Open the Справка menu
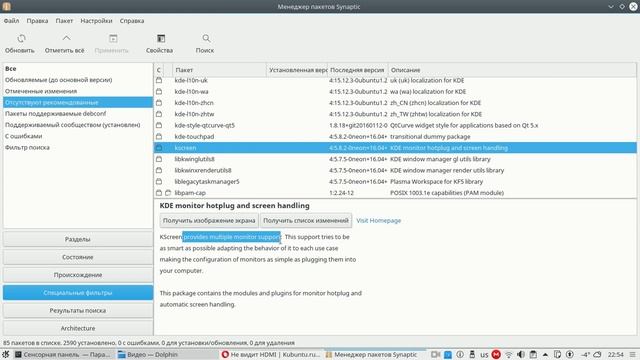Viewport: 640px width, 360px height. point(132,20)
